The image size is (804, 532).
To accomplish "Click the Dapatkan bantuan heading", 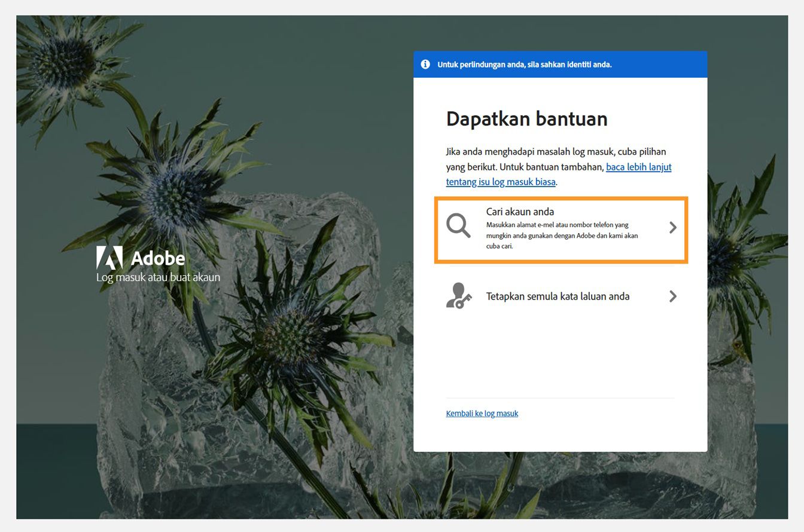I will coord(526,119).
